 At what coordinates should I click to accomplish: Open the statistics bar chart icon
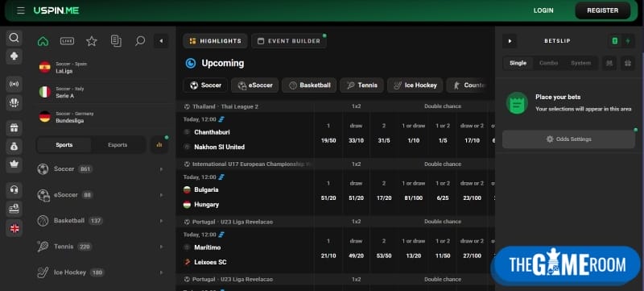[x=159, y=144]
